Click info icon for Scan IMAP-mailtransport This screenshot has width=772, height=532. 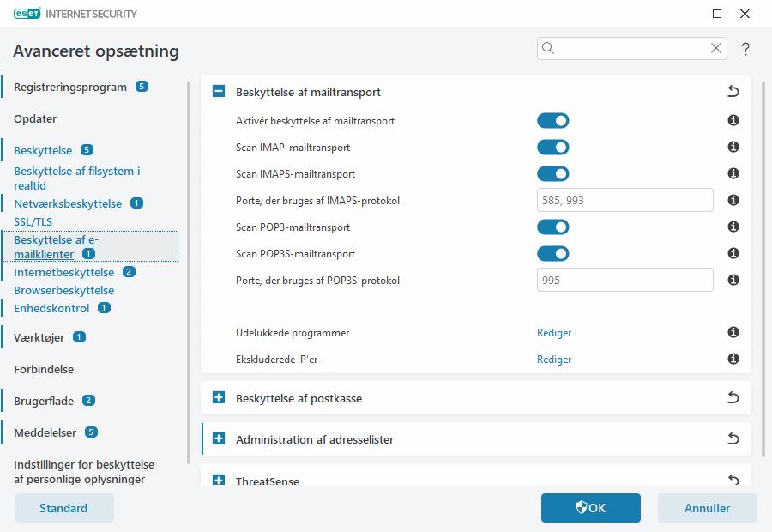[733, 148]
